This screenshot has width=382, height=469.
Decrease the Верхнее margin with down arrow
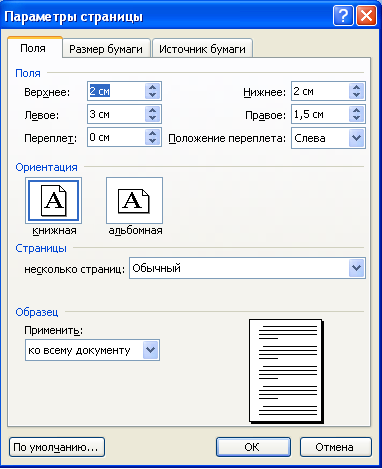tap(153, 95)
